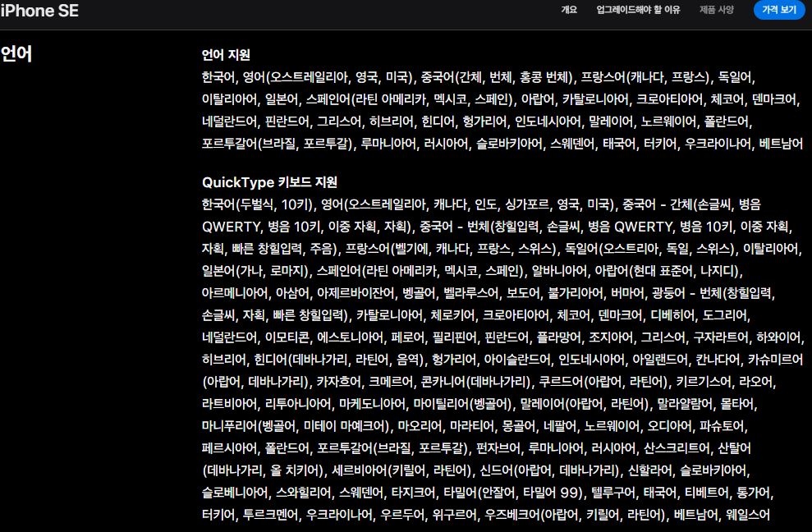This screenshot has width=812, height=532.
Task: Click the QuickType 키보드 지원 subheading
Action: point(269,182)
